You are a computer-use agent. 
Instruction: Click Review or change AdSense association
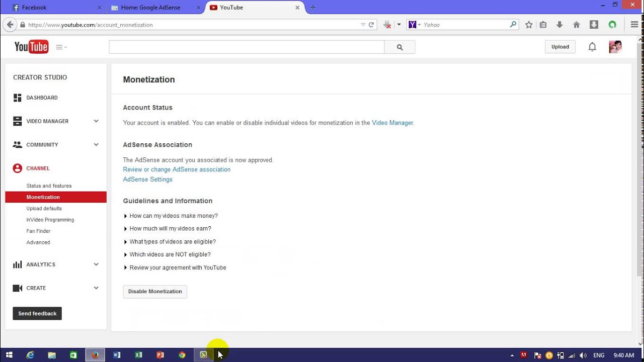pyautogui.click(x=177, y=169)
